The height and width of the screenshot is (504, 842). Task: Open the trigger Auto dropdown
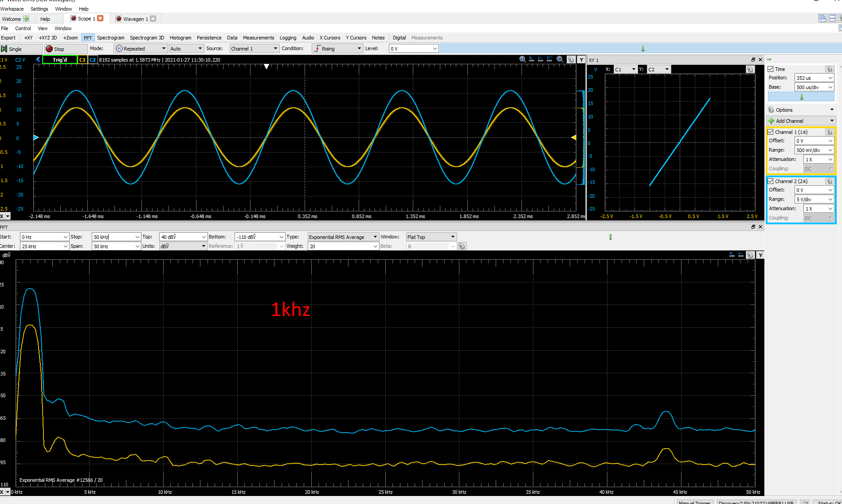pyautogui.click(x=186, y=49)
